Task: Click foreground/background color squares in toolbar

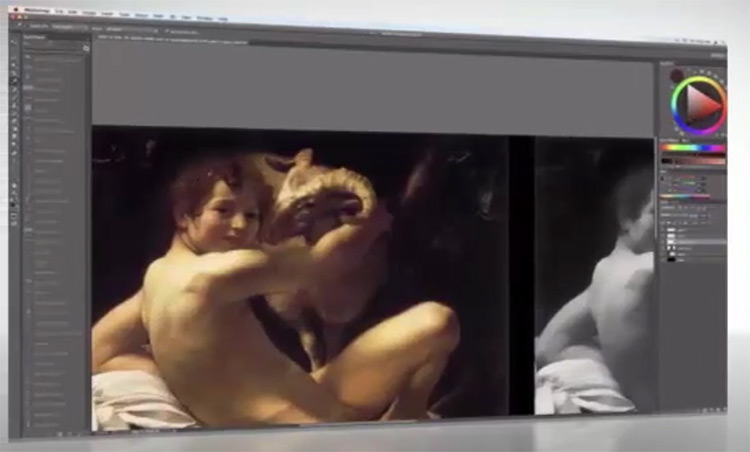Action: pyautogui.click(x=13, y=205)
